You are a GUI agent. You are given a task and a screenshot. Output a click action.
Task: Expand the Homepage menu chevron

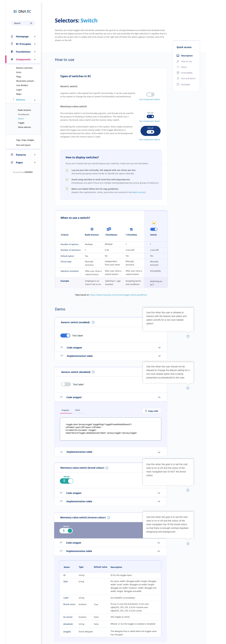(x=35, y=36)
